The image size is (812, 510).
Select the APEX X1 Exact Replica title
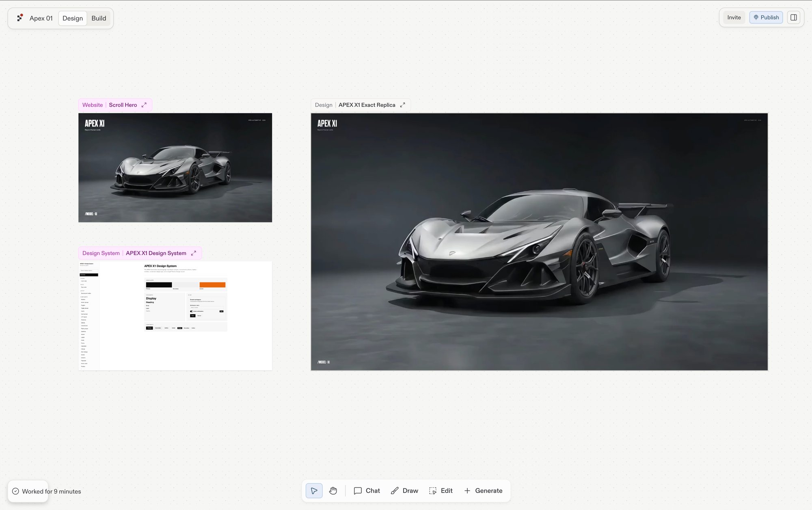point(367,105)
